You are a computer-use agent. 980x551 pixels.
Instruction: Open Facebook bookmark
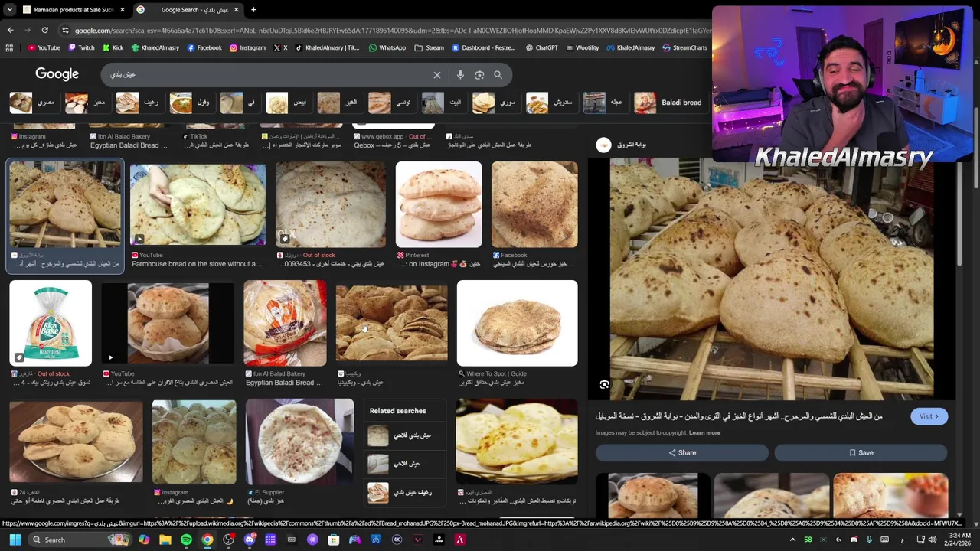pos(204,47)
